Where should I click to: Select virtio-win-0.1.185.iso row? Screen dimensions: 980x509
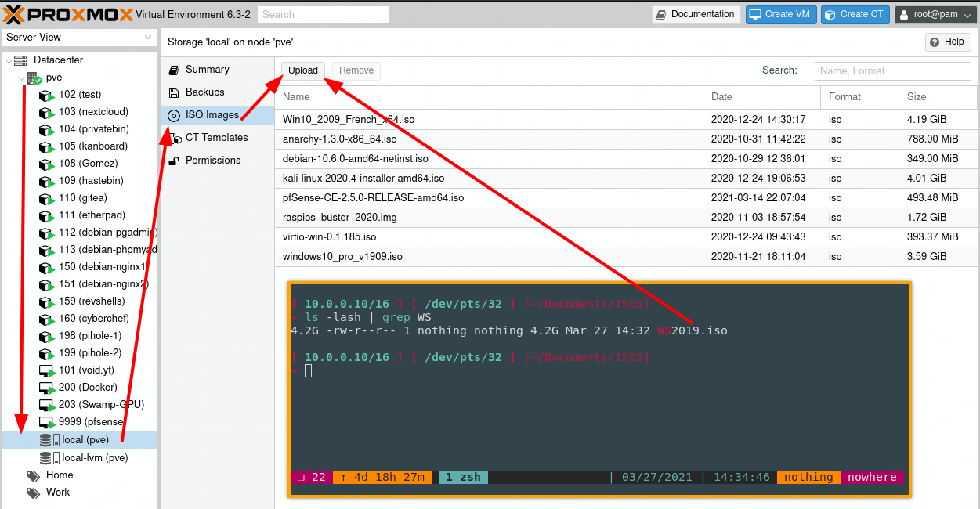[627, 237]
